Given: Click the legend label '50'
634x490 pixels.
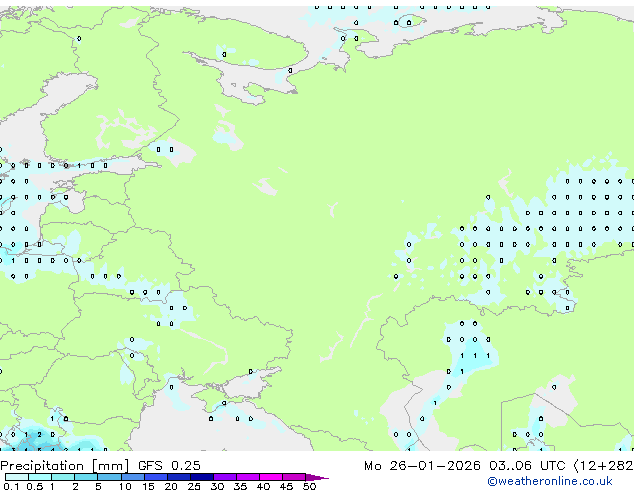Looking at the screenshot, I should 309,486.
